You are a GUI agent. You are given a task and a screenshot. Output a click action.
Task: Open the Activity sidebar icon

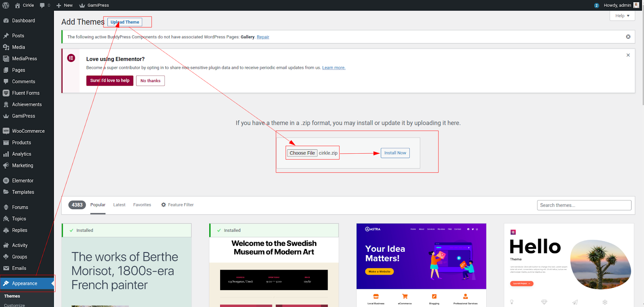(x=6, y=245)
